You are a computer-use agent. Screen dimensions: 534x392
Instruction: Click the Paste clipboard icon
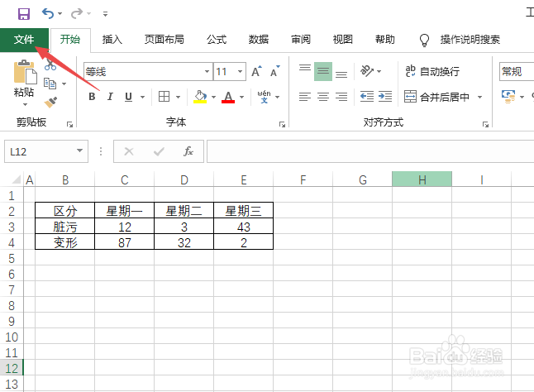click(25, 72)
